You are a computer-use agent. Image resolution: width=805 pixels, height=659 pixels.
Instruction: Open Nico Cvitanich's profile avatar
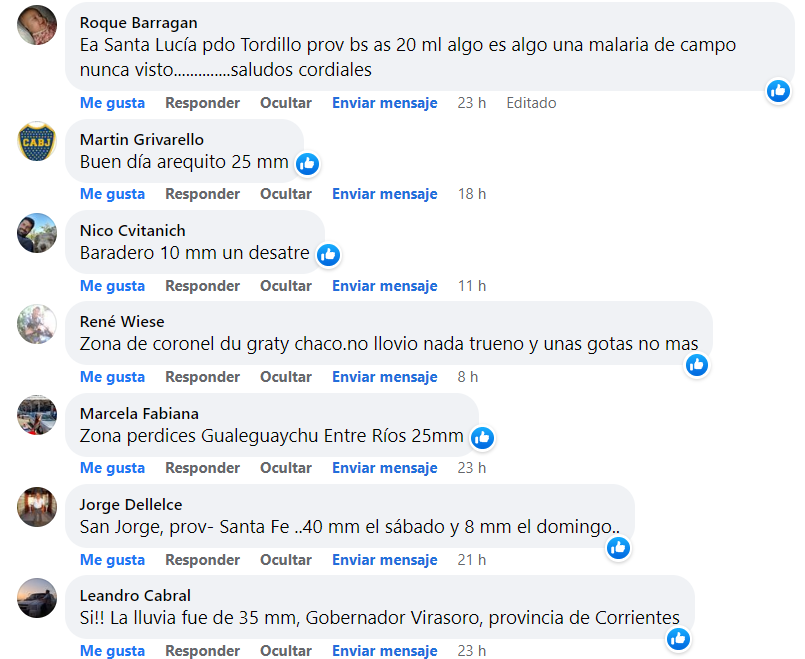38,233
